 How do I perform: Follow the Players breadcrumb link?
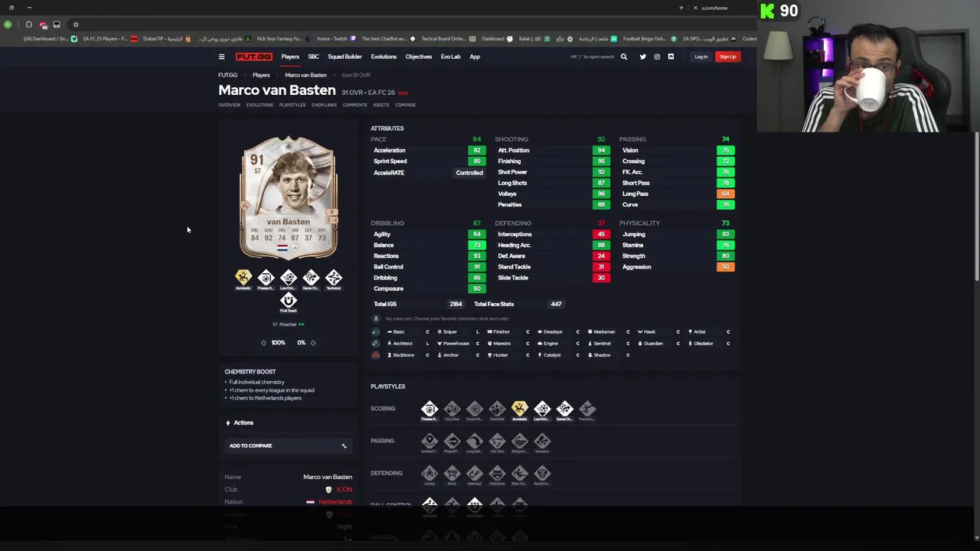point(261,75)
